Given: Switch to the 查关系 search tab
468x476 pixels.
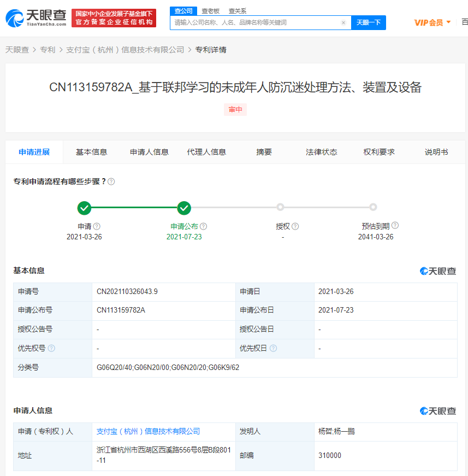Looking at the screenshot, I should pos(237,11).
